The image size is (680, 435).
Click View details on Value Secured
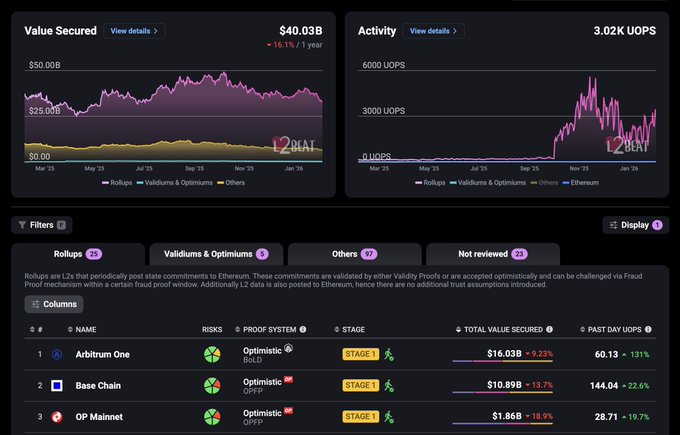click(x=134, y=31)
